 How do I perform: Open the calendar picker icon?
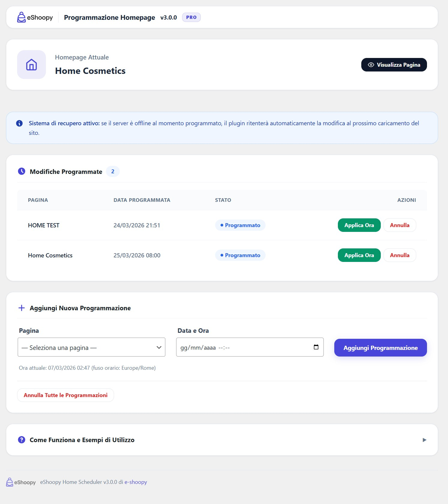click(x=316, y=347)
